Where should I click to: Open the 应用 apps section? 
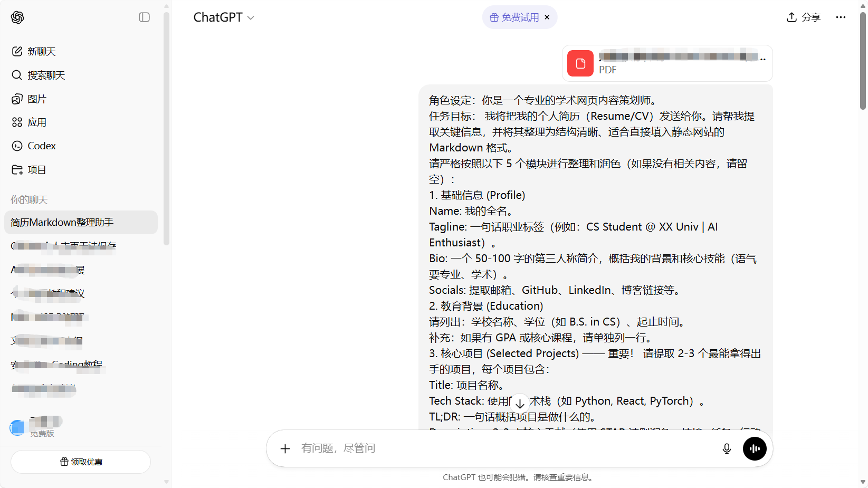(x=36, y=122)
